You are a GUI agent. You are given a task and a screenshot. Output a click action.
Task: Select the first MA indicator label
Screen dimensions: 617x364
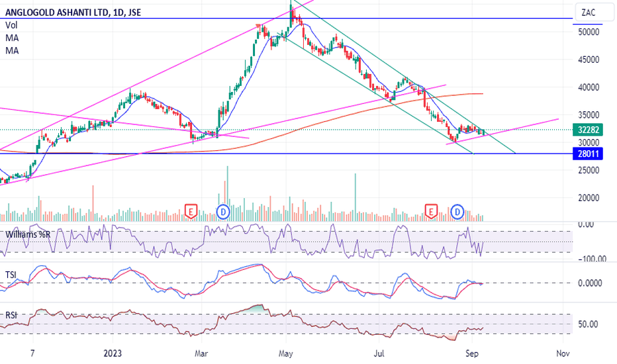tap(12, 38)
